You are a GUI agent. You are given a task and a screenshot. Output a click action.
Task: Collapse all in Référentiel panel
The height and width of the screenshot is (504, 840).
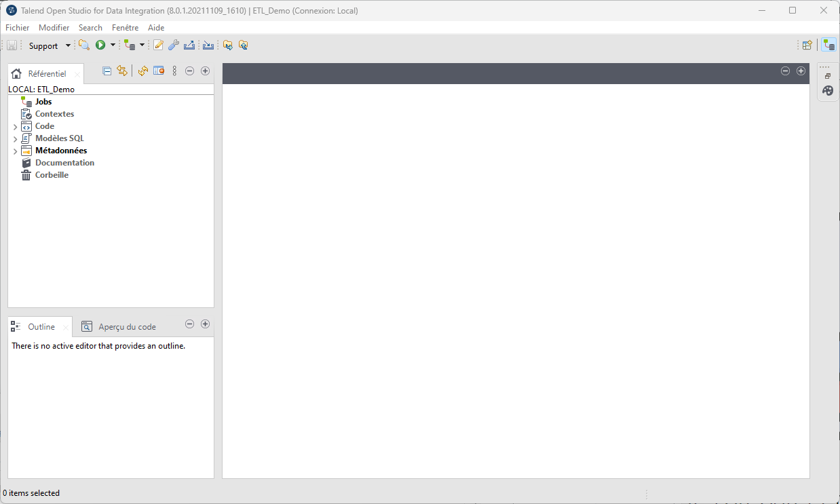point(107,71)
